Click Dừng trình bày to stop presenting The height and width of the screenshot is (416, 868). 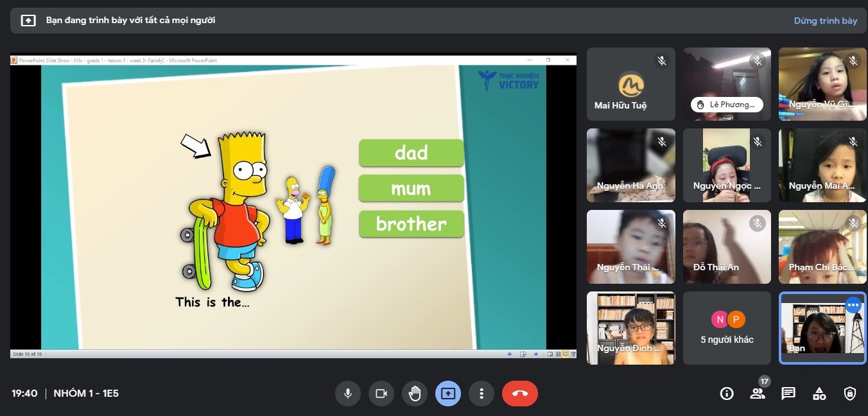pyautogui.click(x=825, y=21)
